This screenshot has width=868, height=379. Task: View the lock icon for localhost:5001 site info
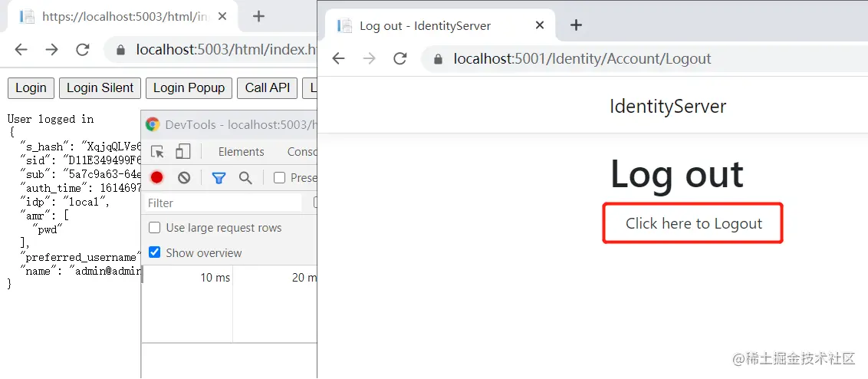tap(439, 59)
